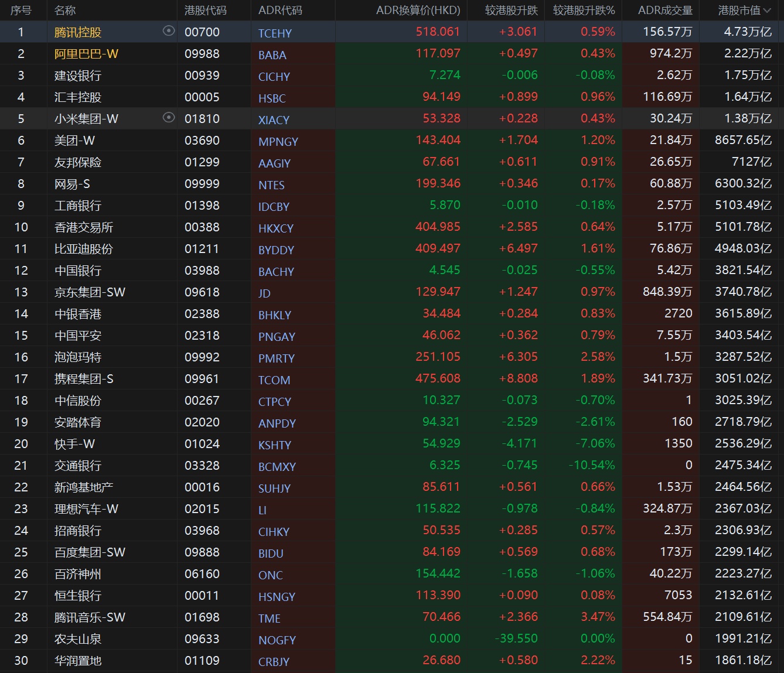784x673 pixels.
Task: Open the TCEHY ADR code link
Action: click(275, 33)
